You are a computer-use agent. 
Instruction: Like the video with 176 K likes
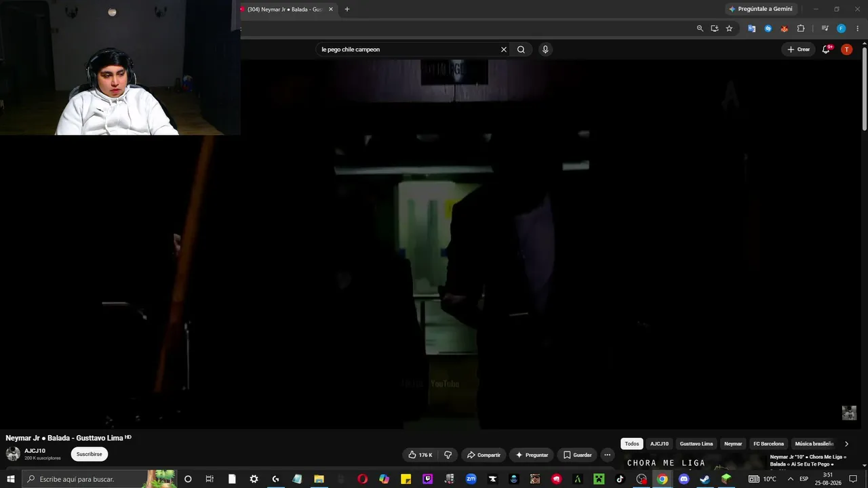[x=420, y=455]
